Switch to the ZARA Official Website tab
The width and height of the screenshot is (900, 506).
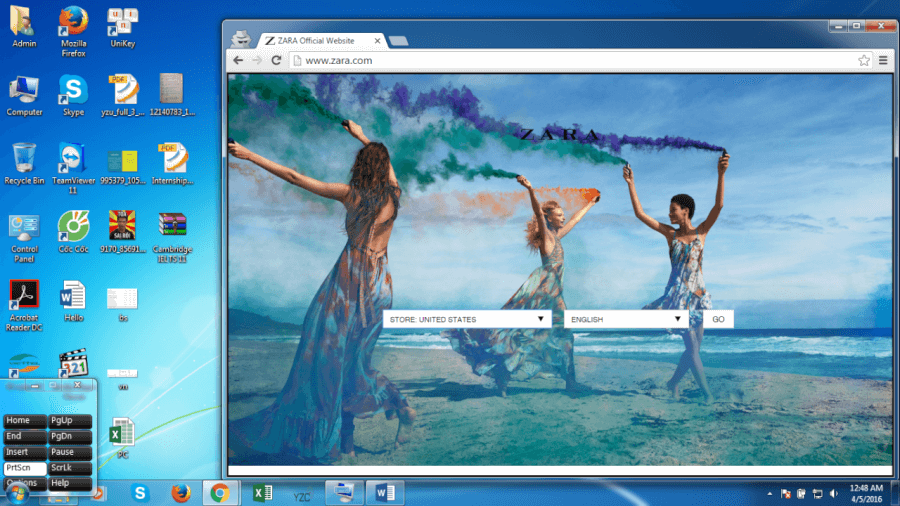pos(320,40)
